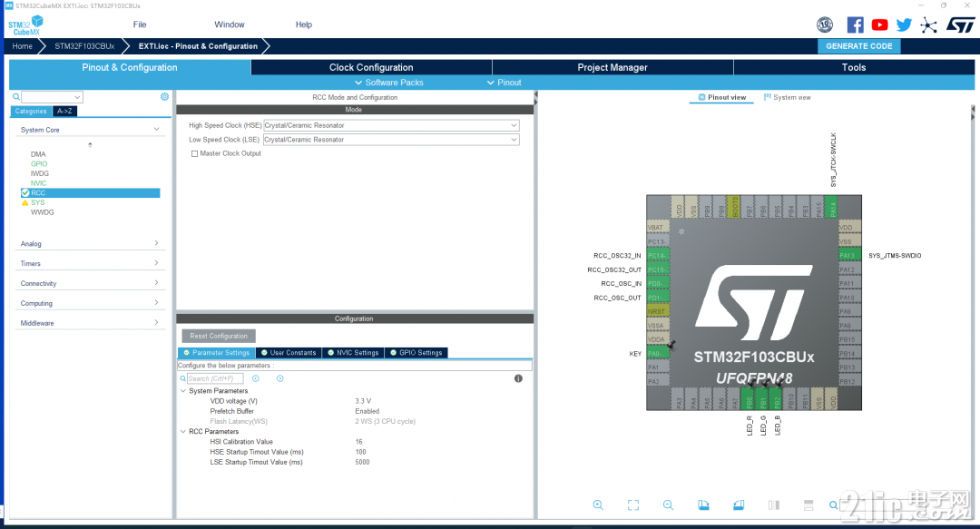Screen dimensions: 980x529
Task: Zoom out of the pinout view
Action: coord(668,505)
